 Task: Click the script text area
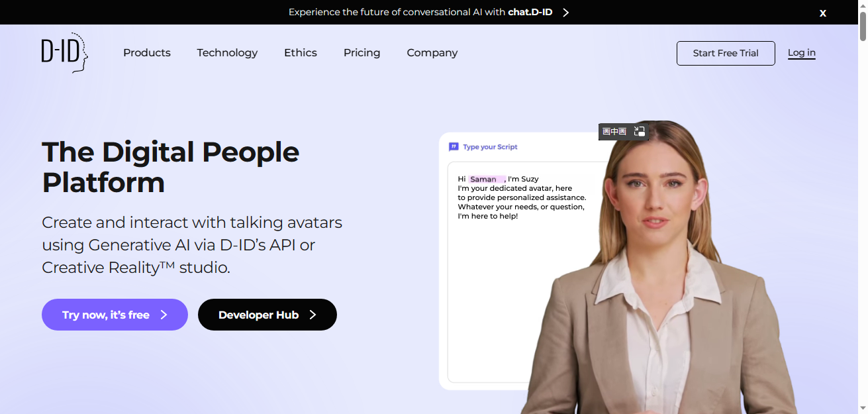pos(526,272)
